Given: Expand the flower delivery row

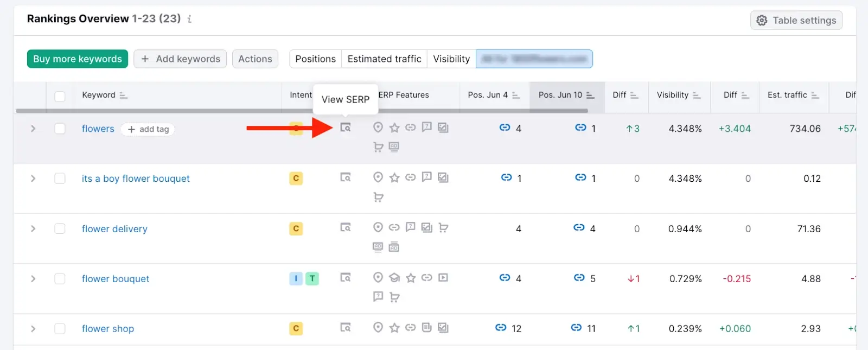Looking at the screenshot, I should point(33,228).
